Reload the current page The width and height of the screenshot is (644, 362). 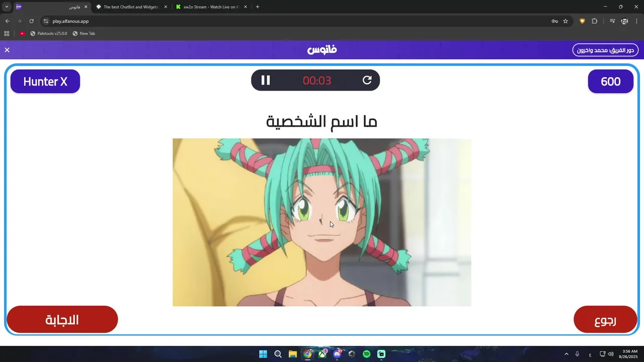coord(31,21)
